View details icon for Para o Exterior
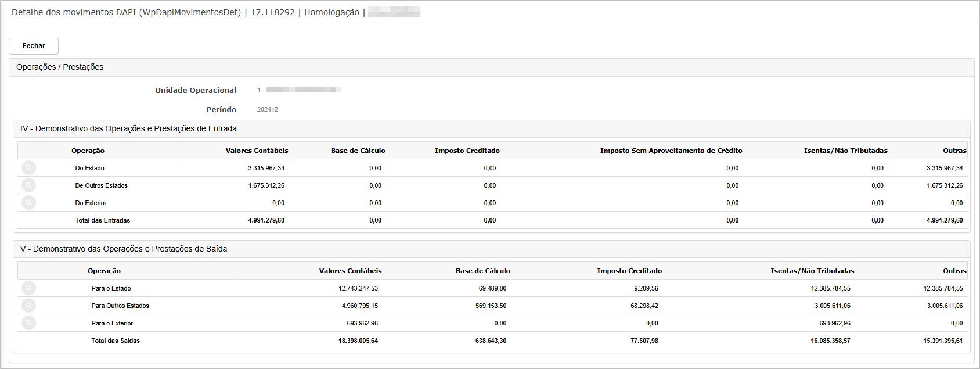The image size is (980, 369). coord(28,323)
